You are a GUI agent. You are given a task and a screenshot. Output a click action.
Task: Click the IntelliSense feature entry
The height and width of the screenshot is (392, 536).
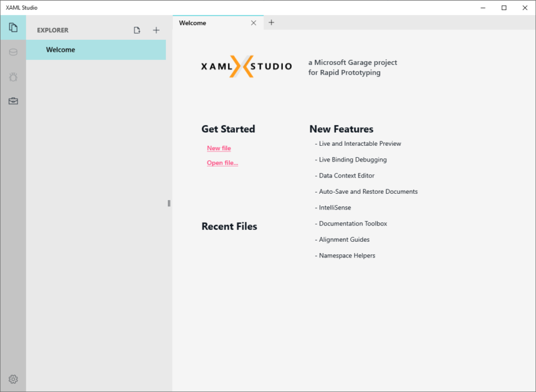click(334, 208)
